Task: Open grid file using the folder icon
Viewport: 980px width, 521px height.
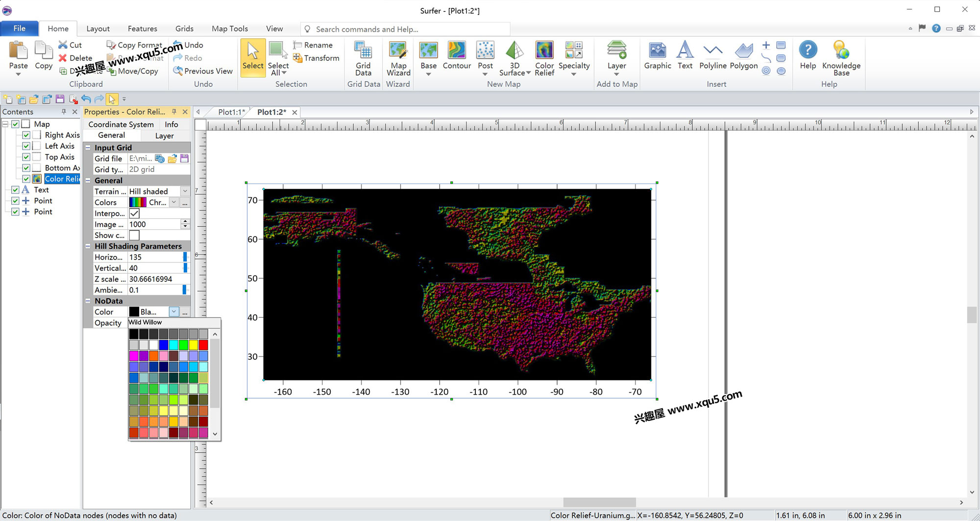Action: (172, 159)
